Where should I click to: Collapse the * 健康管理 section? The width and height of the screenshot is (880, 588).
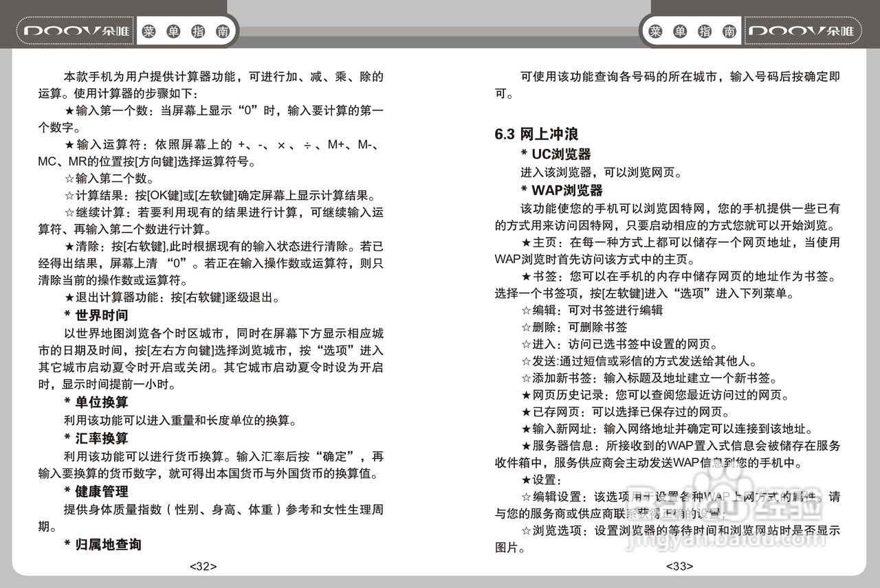pos(96,492)
